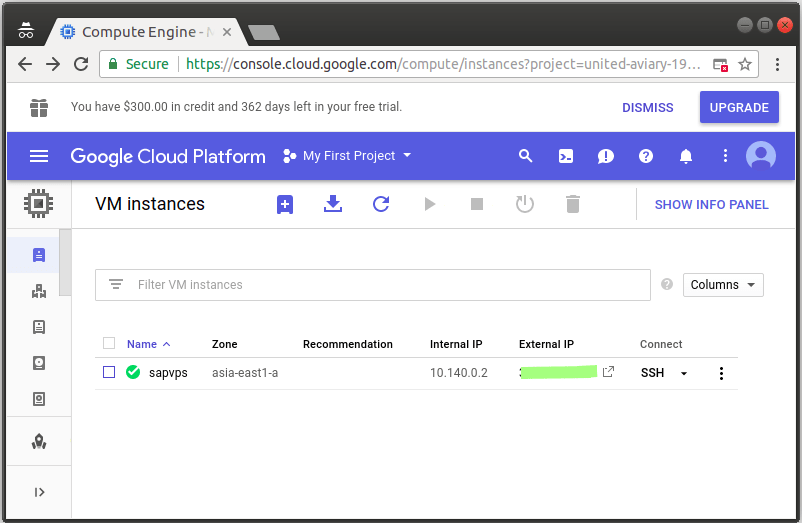Viewport: 802px width, 523px height.
Task: Expand the SSH connection options arrow
Action: pos(684,373)
